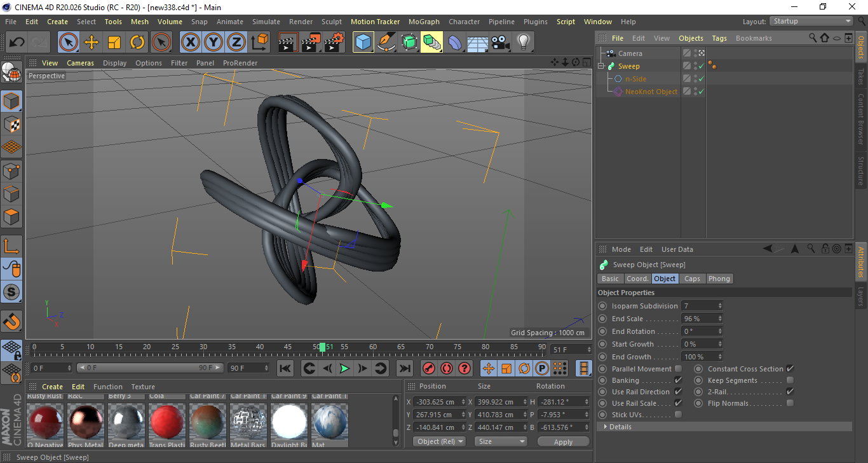Switch coordinate system icon

click(x=259, y=43)
